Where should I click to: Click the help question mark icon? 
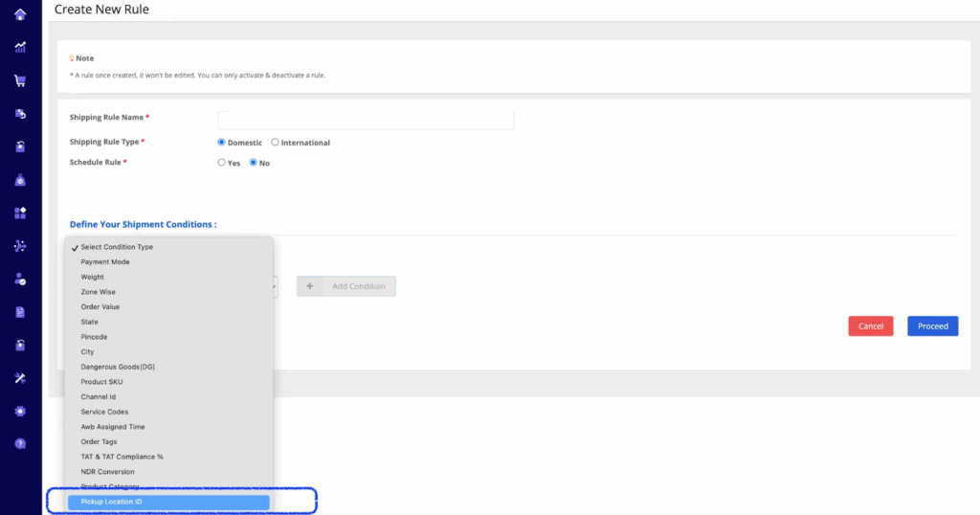[20, 444]
